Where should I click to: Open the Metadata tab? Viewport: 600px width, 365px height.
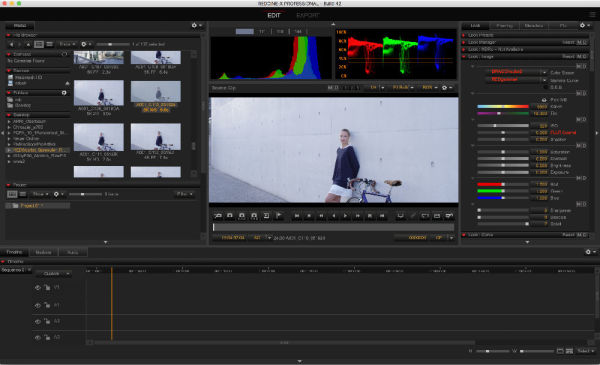click(x=534, y=26)
